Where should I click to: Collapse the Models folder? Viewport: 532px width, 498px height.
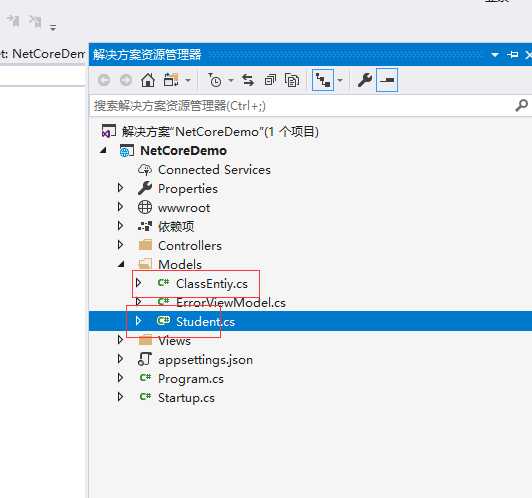pyautogui.click(x=121, y=264)
